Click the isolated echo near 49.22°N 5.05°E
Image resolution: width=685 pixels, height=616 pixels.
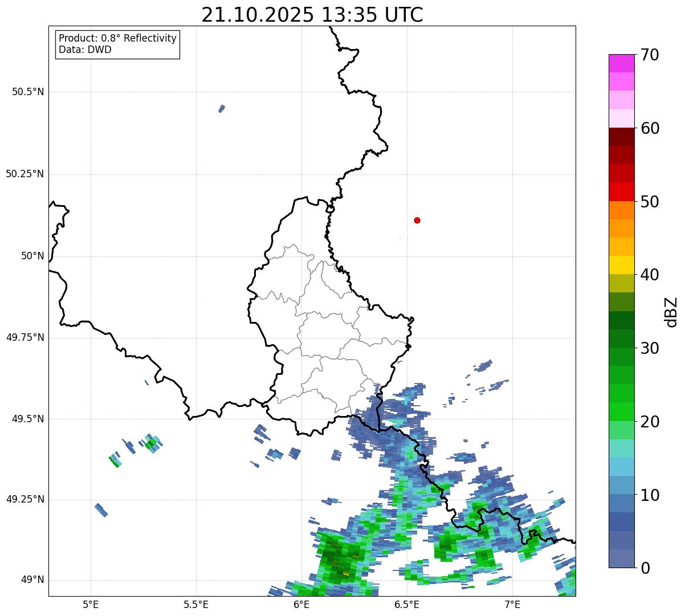[x=101, y=510]
